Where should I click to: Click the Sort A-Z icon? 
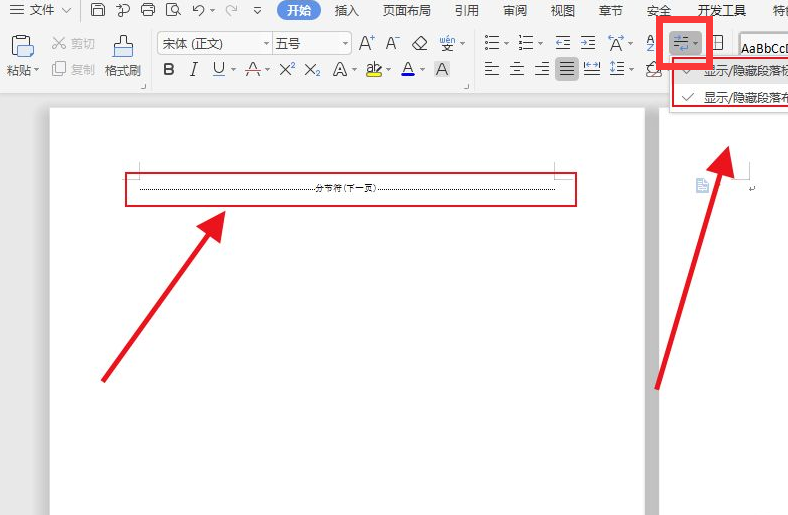pos(651,43)
